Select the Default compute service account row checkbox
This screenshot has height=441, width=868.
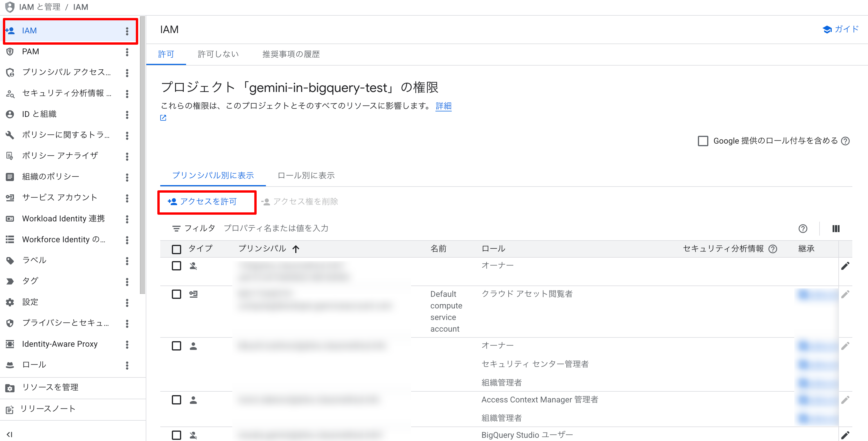[176, 294]
